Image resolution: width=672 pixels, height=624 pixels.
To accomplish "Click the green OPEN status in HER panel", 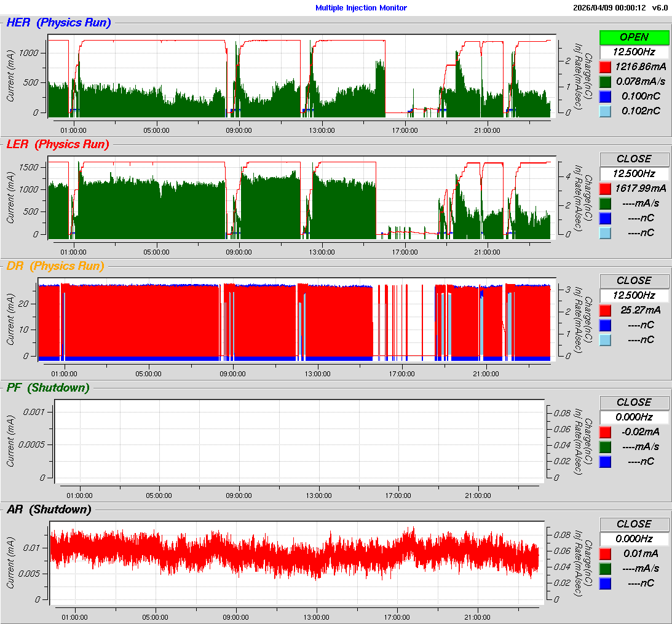I will pyautogui.click(x=634, y=38).
